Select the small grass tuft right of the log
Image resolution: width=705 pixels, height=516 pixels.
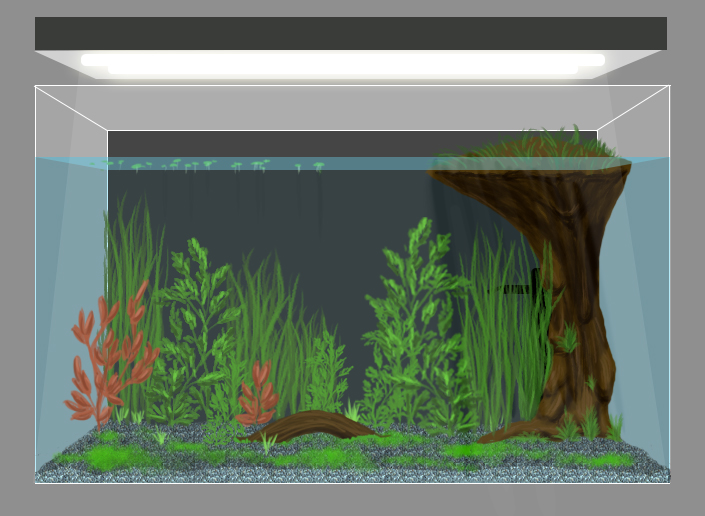pos(352,411)
